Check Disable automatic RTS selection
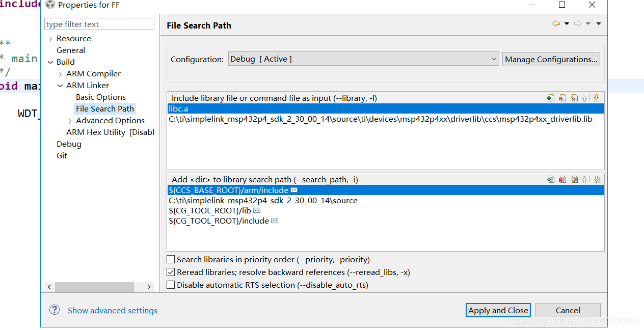 coord(171,285)
